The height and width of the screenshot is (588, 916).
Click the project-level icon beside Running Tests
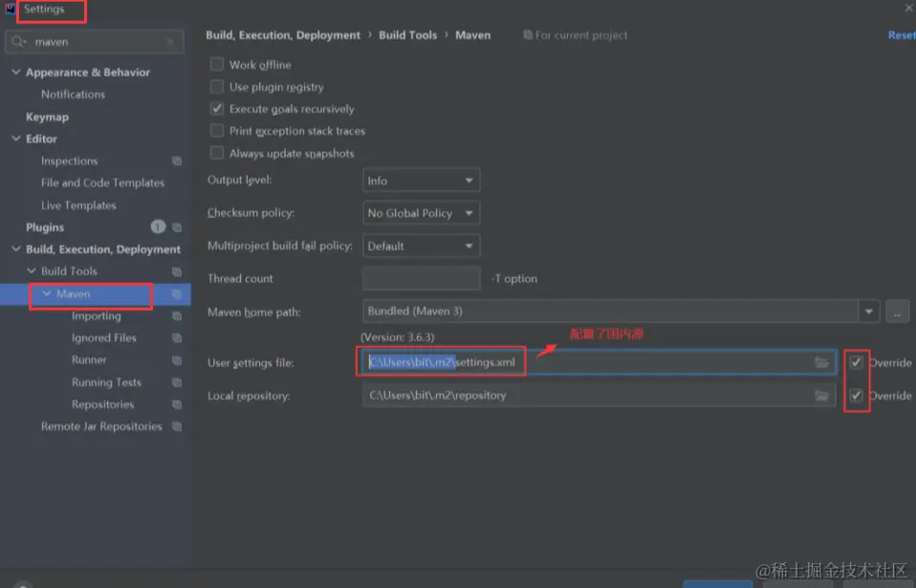[177, 382]
